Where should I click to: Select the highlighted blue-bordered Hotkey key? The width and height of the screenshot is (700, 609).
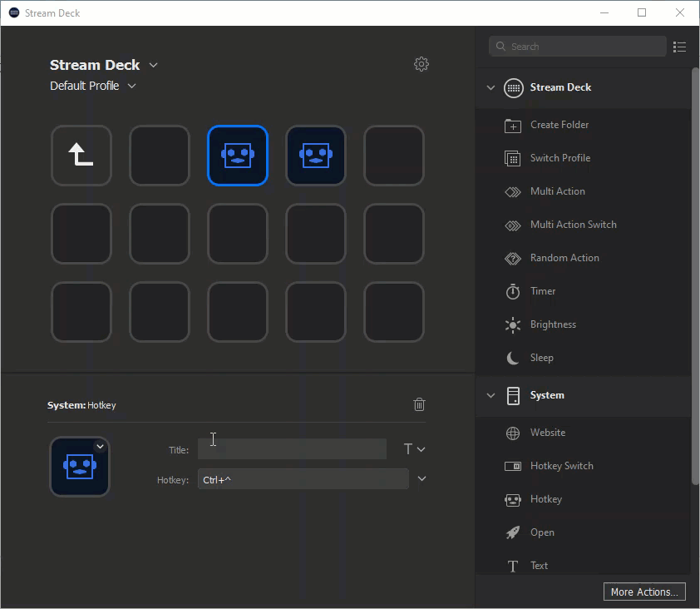click(x=238, y=155)
